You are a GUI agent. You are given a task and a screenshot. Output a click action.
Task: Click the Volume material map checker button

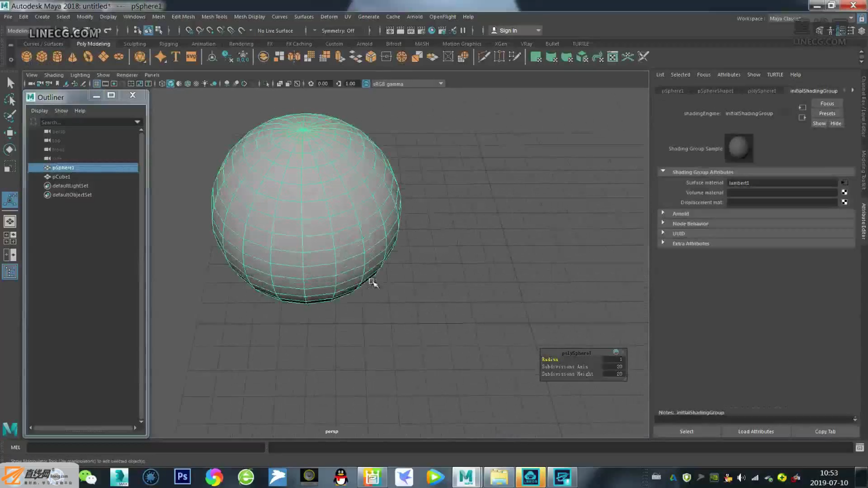coord(844,192)
